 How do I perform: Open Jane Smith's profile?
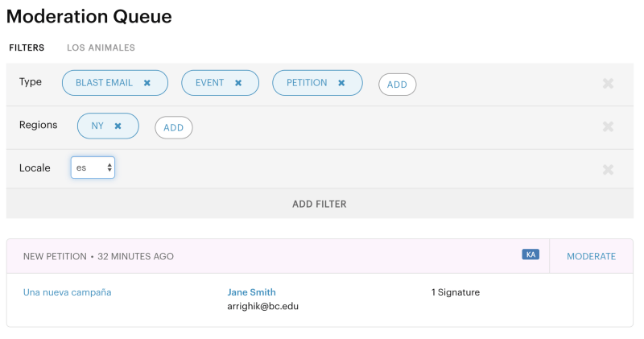(x=251, y=292)
